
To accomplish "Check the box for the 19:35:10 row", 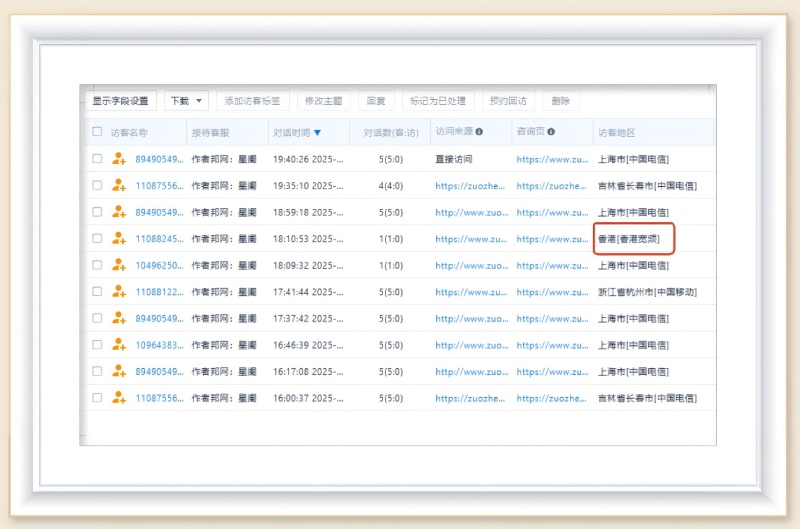I will pos(97,185).
